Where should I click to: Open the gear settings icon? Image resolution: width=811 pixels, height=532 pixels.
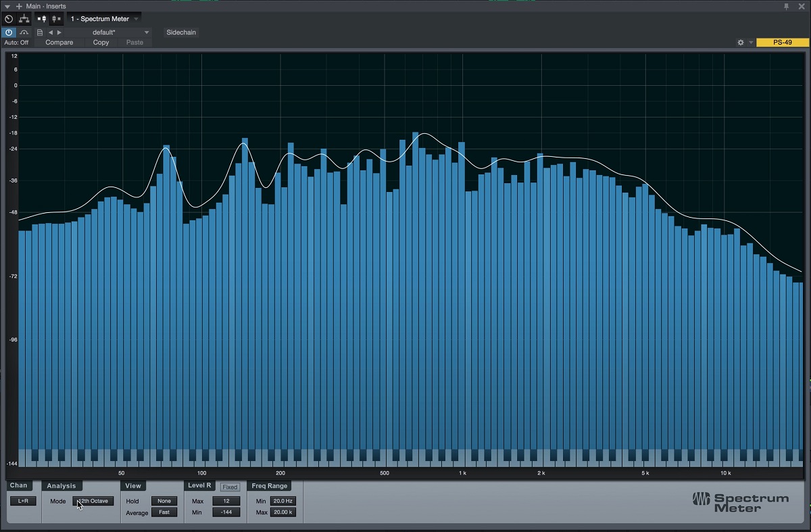741,43
